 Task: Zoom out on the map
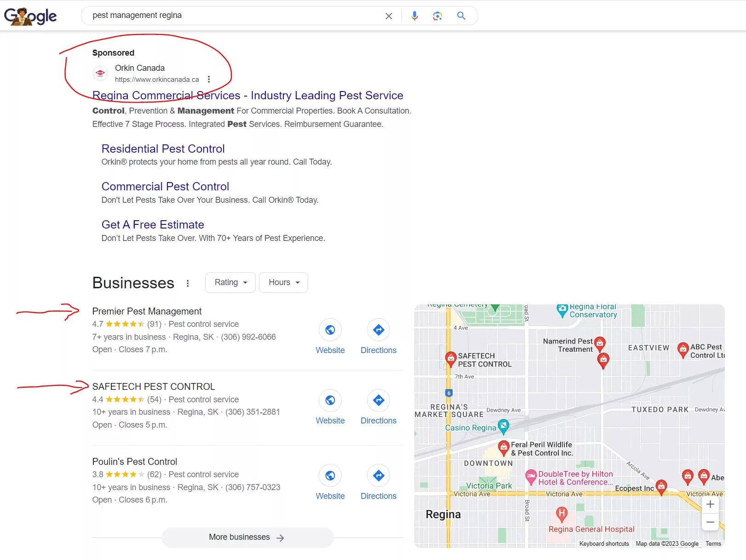[710, 522]
